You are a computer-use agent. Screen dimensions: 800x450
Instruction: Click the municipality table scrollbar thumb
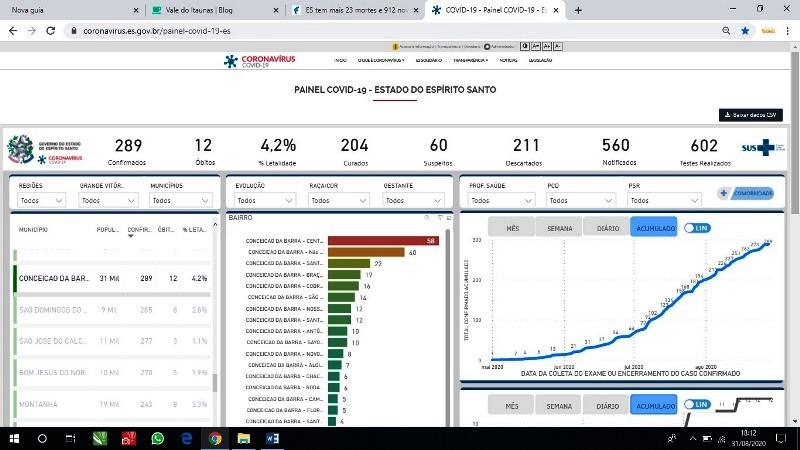click(215, 383)
